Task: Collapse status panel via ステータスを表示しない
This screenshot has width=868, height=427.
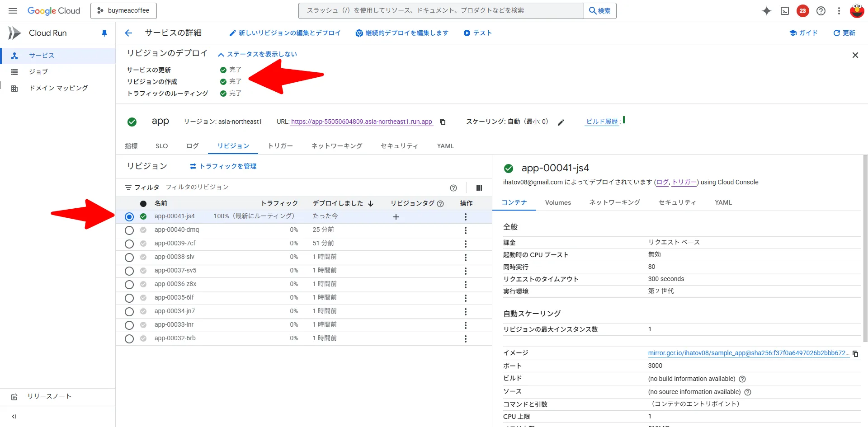Action: pyautogui.click(x=257, y=54)
